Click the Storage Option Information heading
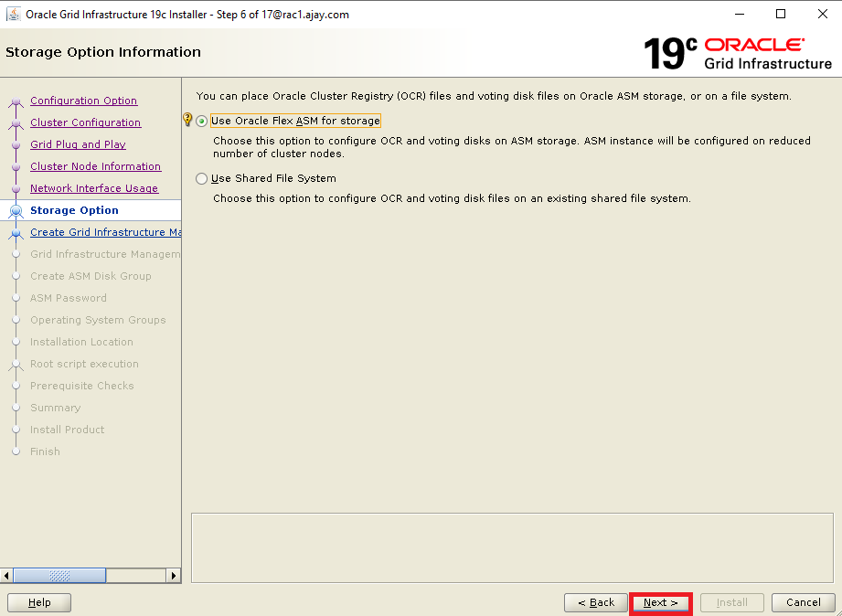Screen dimensions: 842x616 (103, 52)
